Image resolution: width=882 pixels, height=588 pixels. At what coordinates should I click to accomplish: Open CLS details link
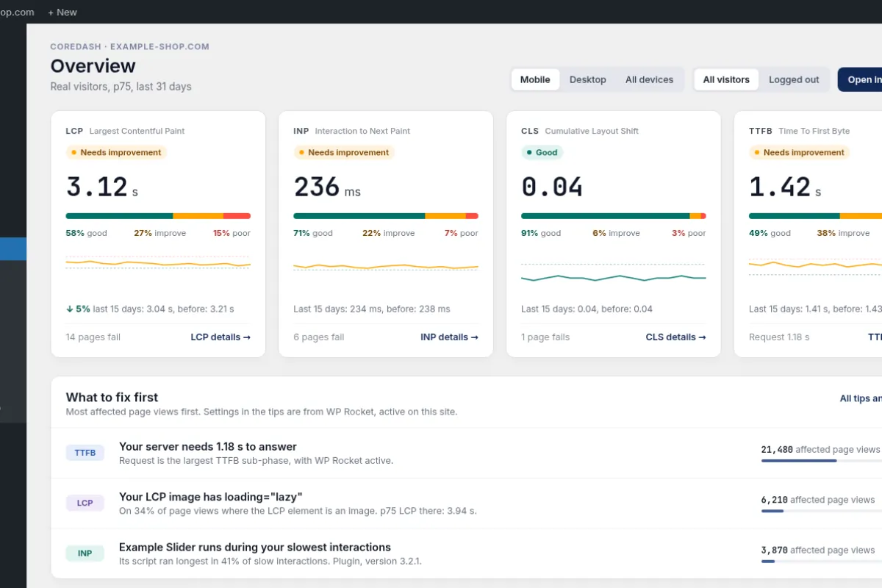(x=676, y=337)
